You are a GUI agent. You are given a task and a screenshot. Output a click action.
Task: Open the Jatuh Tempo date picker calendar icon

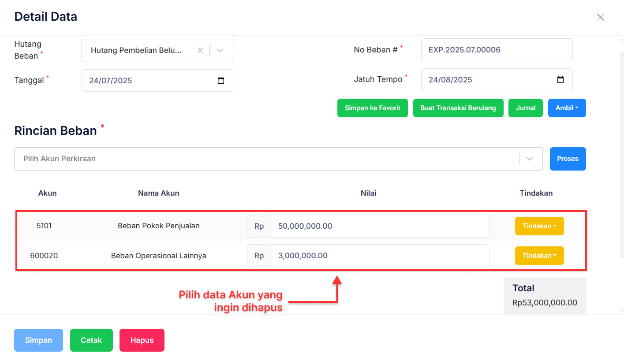(x=560, y=80)
